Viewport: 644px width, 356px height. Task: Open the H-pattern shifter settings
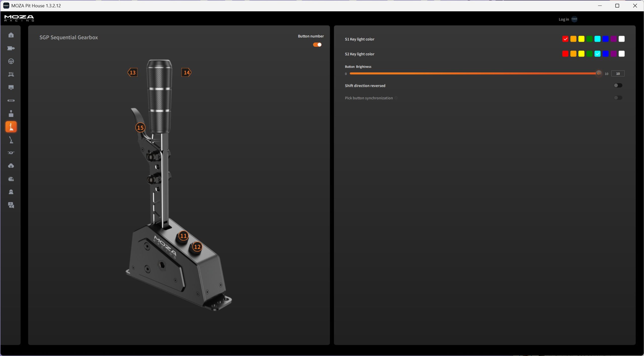[11, 114]
